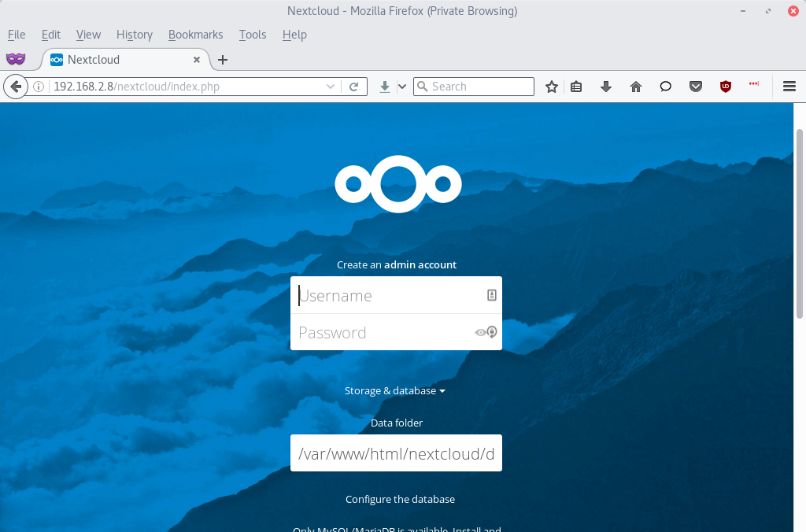The image size is (806, 532).
Task: Open the History menu
Action: (134, 35)
